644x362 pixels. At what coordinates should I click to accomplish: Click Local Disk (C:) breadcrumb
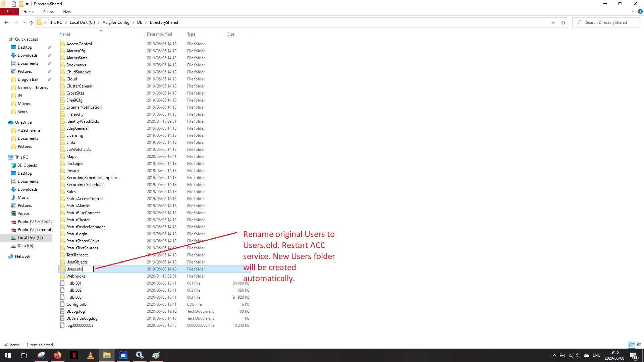click(82, 22)
